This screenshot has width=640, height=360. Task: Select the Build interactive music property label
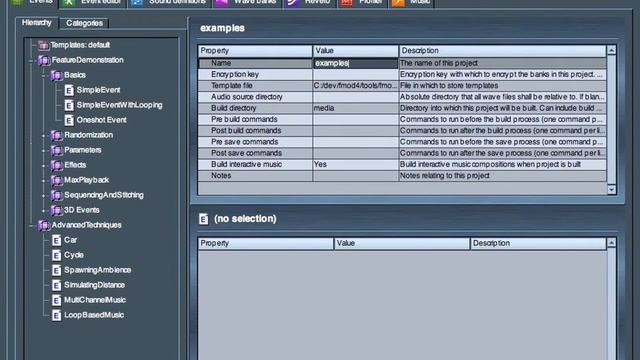[x=247, y=164]
